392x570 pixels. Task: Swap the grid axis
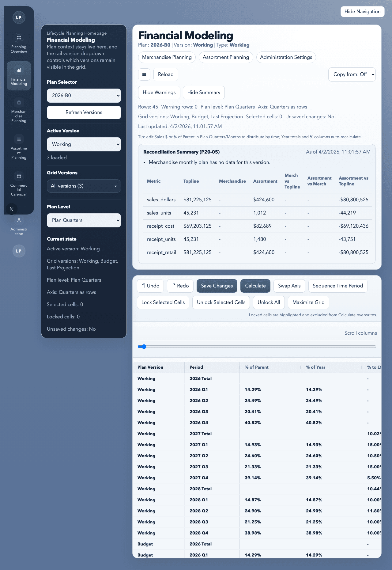coord(289,286)
